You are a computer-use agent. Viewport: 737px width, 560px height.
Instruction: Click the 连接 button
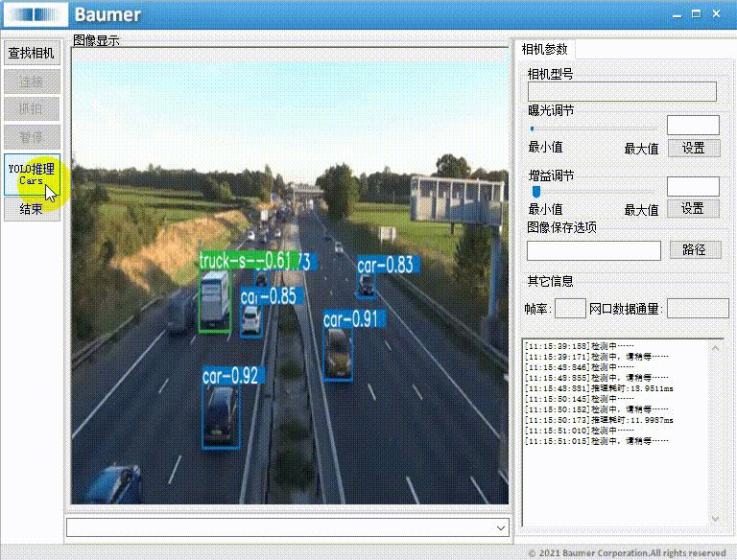[32, 82]
